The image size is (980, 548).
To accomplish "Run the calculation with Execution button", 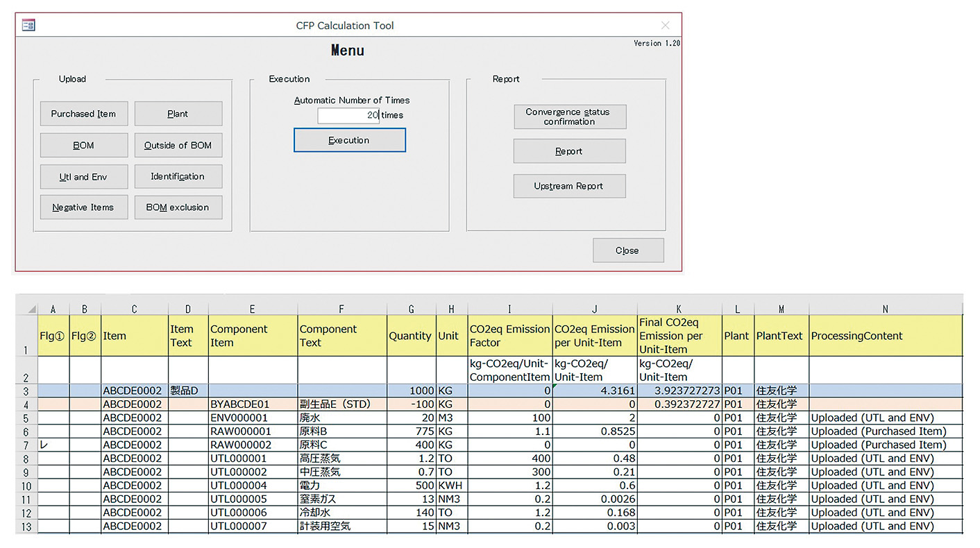I will pyautogui.click(x=349, y=140).
